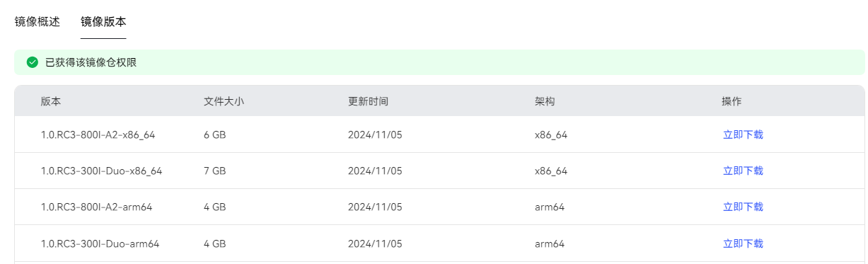Click the 更新时间 column header
The height and width of the screenshot is (264, 868).
(368, 101)
